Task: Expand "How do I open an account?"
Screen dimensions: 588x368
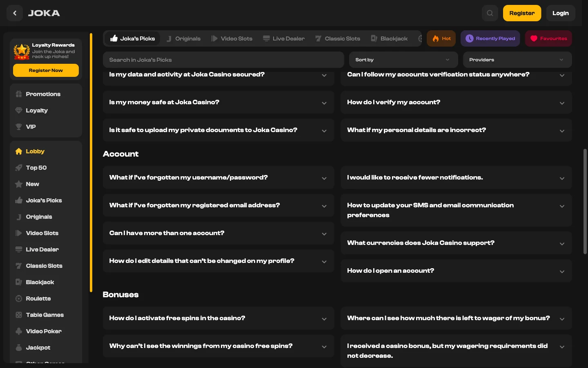Action: [456, 271]
